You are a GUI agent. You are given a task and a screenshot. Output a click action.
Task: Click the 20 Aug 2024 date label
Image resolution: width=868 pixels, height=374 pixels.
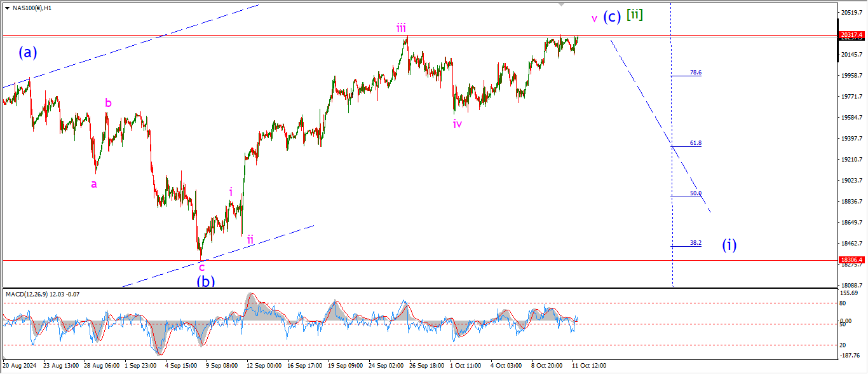[x=20, y=366]
